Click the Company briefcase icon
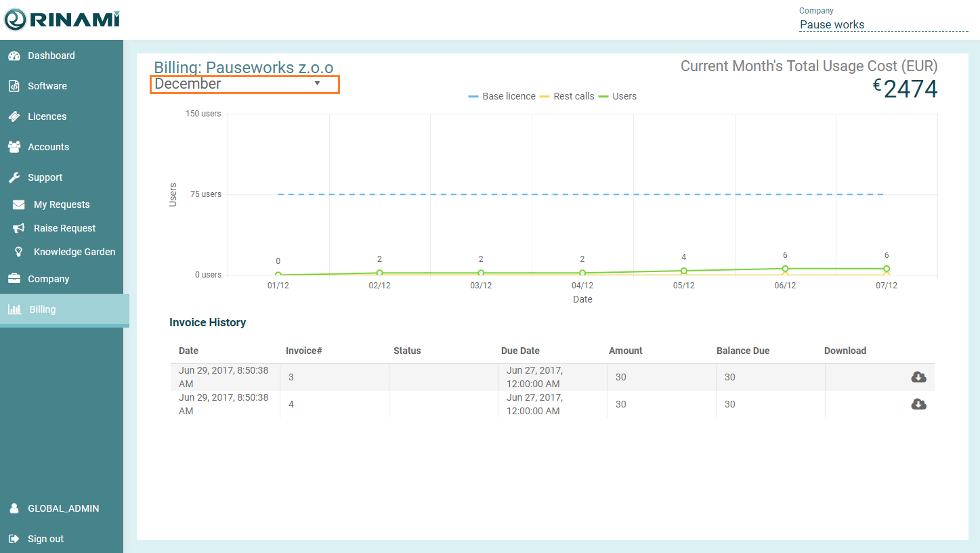The width and height of the screenshot is (980, 553). (x=14, y=279)
